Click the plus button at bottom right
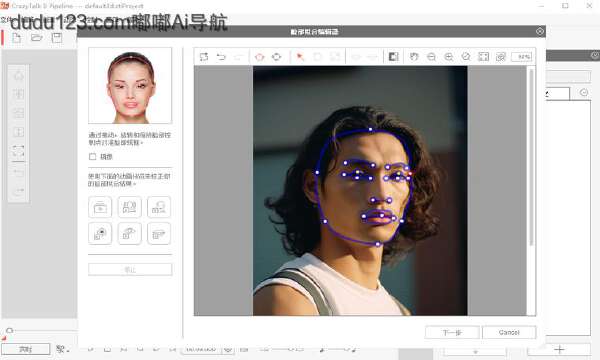 click(x=559, y=349)
